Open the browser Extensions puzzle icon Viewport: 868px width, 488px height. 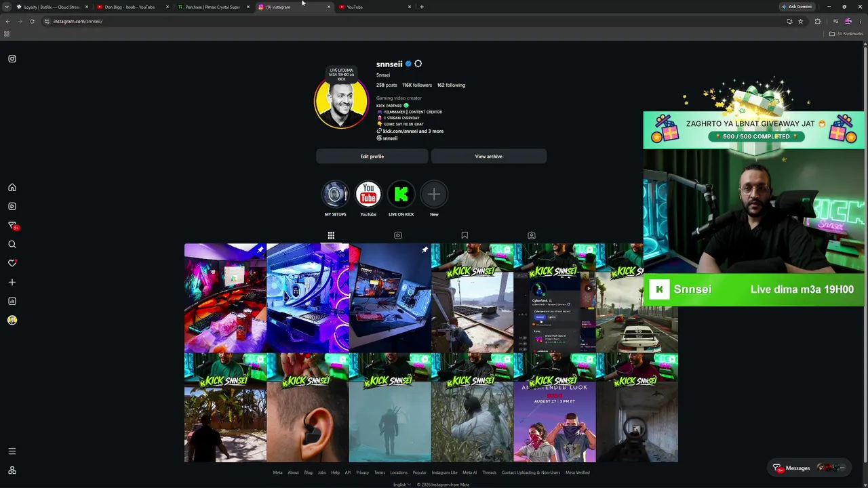(817, 22)
